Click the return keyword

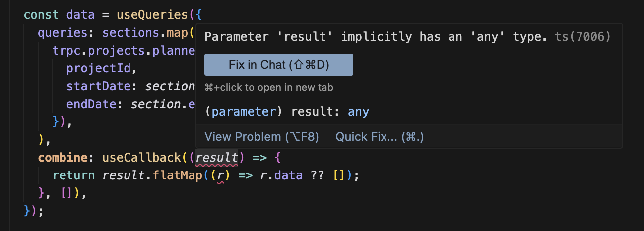(73, 175)
